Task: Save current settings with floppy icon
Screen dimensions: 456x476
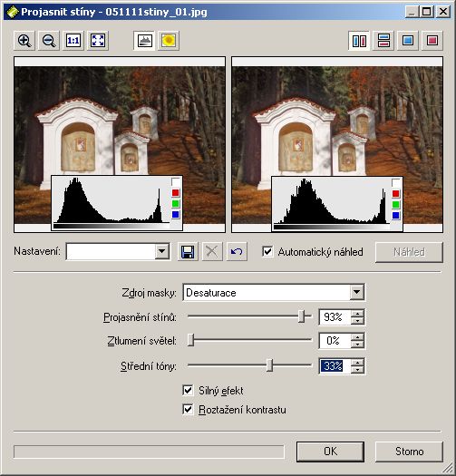Action: tap(188, 252)
